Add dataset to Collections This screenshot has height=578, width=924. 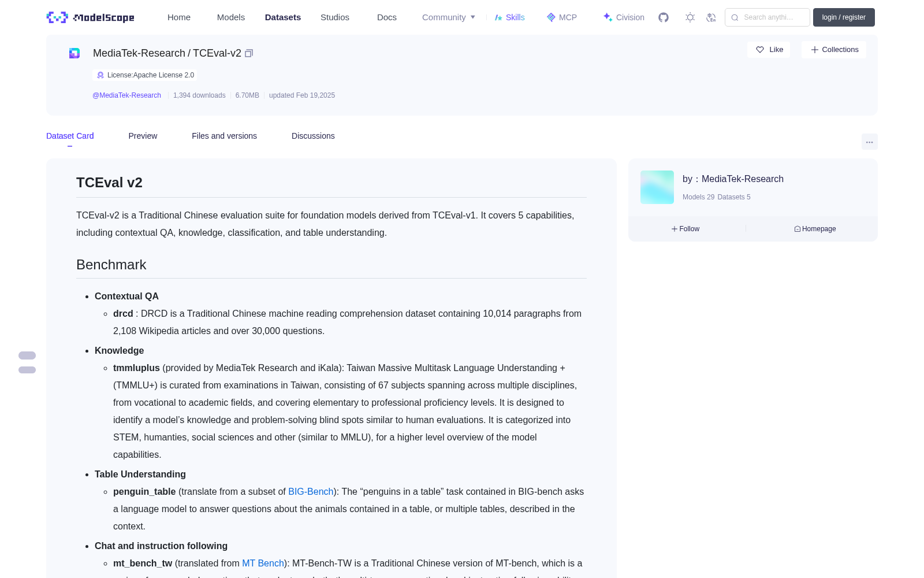click(x=834, y=50)
